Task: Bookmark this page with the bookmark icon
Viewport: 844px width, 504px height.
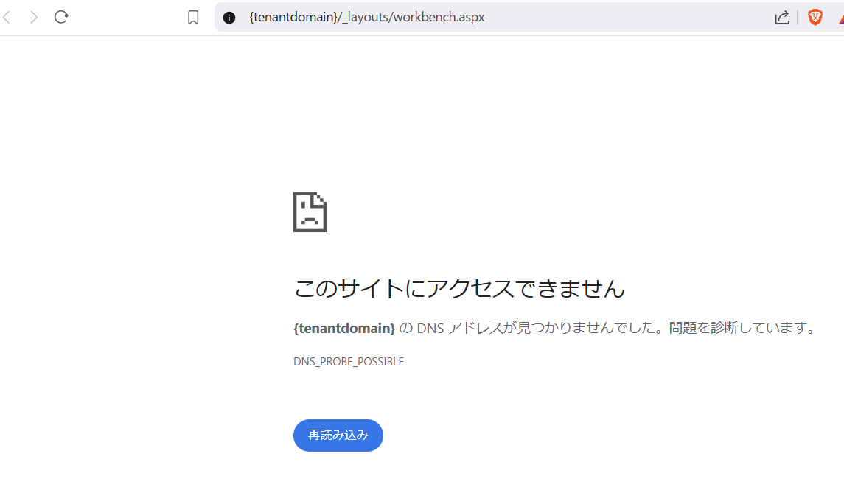Action: pos(193,17)
